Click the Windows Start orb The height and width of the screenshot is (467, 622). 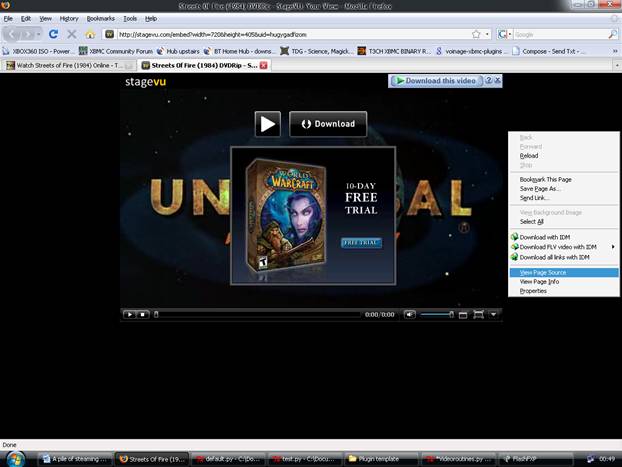(x=15, y=459)
